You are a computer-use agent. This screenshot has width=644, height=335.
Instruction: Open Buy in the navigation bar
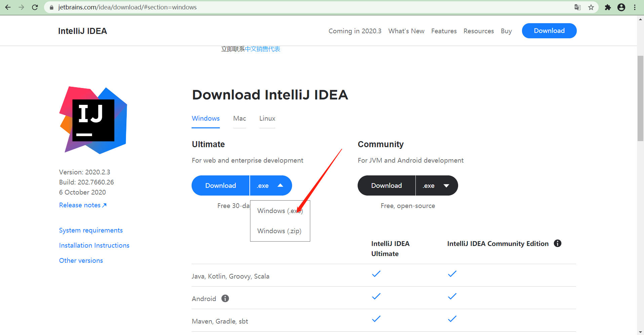506,31
